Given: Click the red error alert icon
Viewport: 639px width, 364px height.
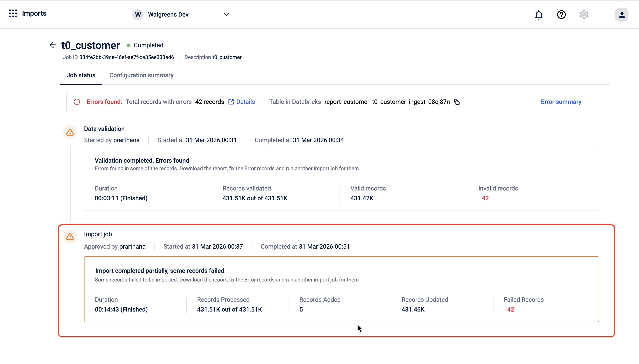Looking at the screenshot, I should pyautogui.click(x=77, y=102).
